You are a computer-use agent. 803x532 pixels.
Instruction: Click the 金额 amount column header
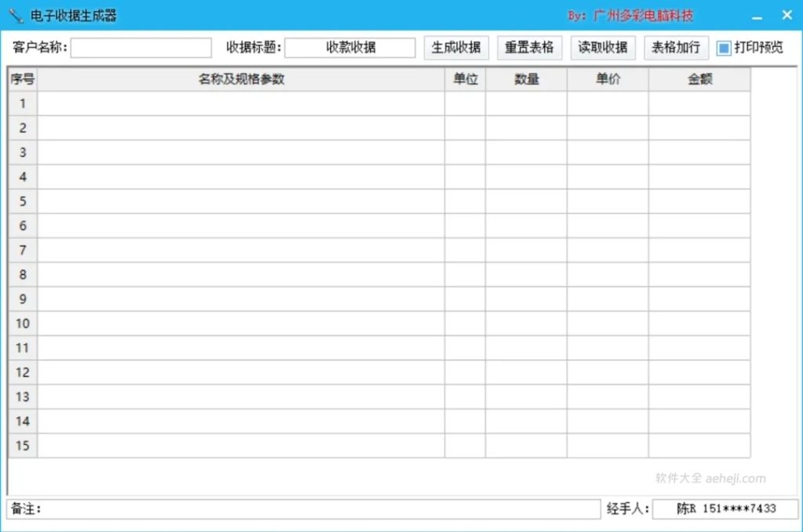tap(699, 78)
